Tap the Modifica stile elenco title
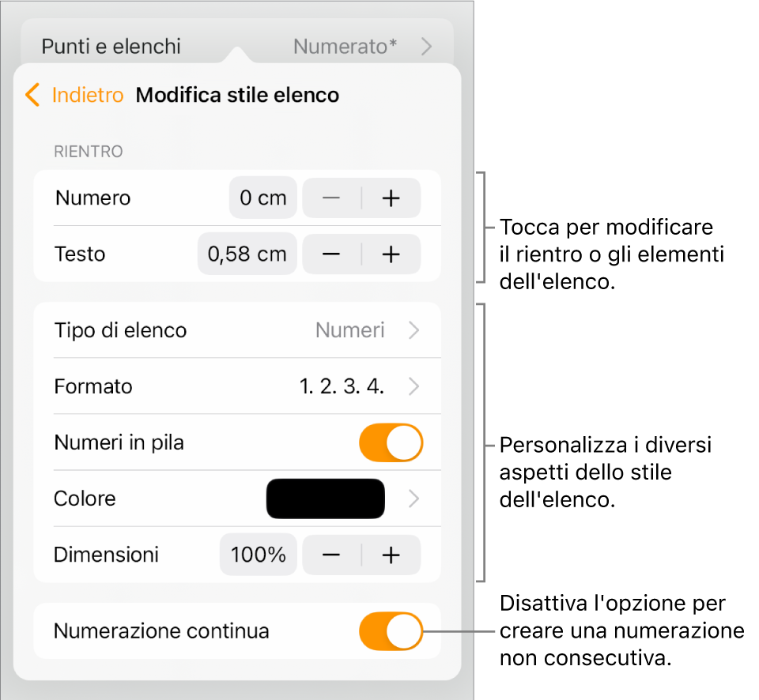759x700 pixels. 237,95
